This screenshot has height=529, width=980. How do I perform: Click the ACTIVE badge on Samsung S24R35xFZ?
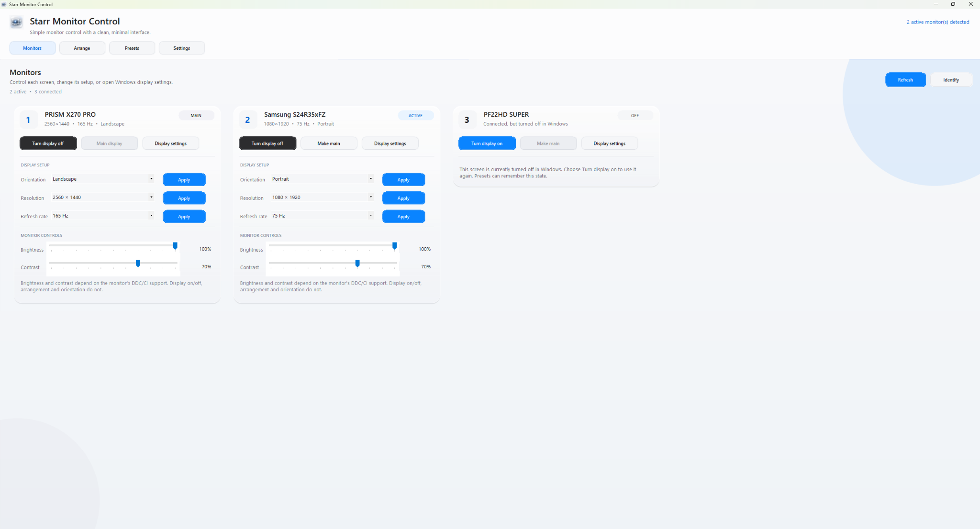click(415, 116)
